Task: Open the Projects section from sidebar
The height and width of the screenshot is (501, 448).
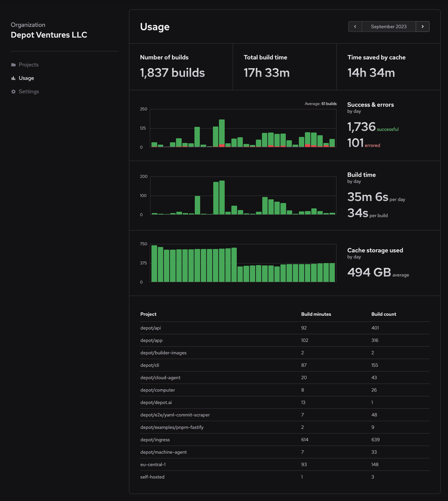Action: coord(29,64)
